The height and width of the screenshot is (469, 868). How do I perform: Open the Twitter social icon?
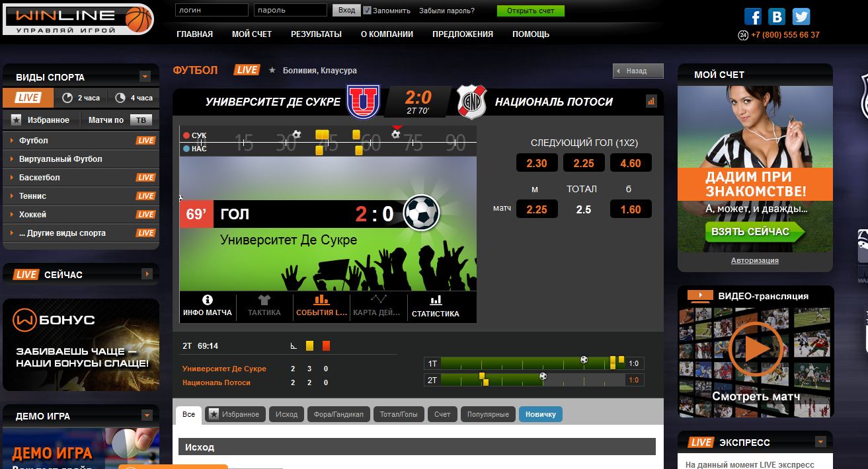801,17
